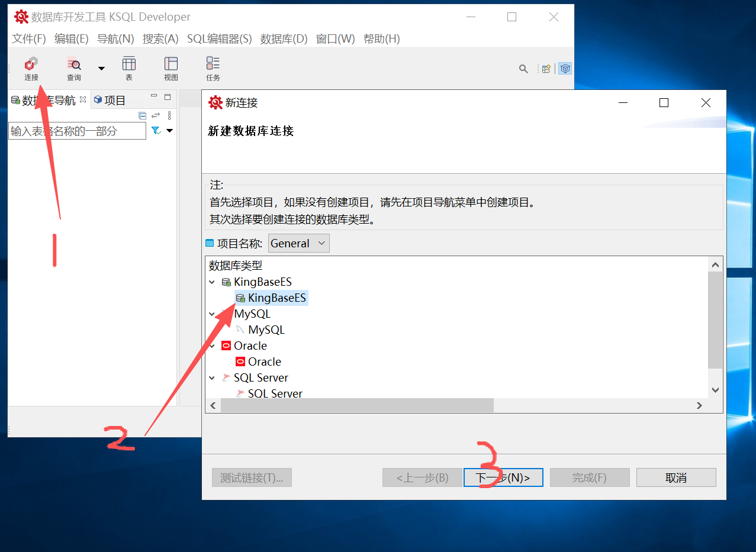Image resolution: width=756 pixels, height=552 pixels.
Task: Collapse the Oracle tree node
Action: (212, 346)
